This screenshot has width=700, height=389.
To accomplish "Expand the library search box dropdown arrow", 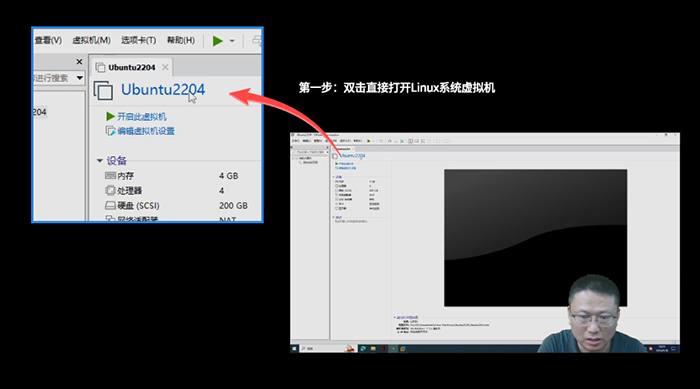I will point(79,78).
